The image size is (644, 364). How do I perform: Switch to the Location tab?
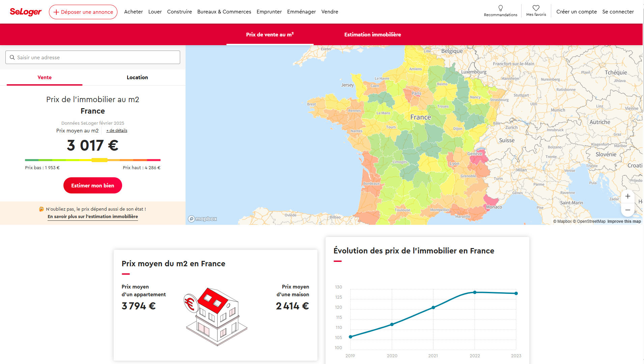[x=137, y=78]
